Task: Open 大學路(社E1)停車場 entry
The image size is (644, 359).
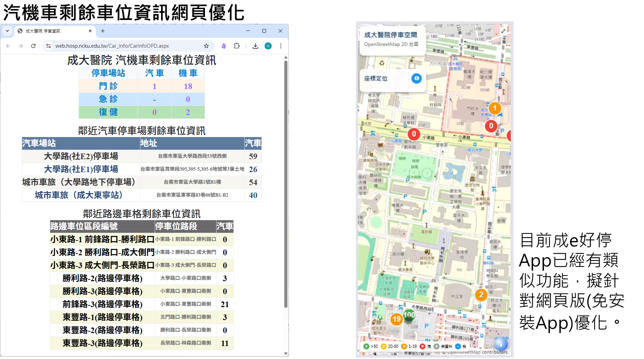Action: coord(81,169)
